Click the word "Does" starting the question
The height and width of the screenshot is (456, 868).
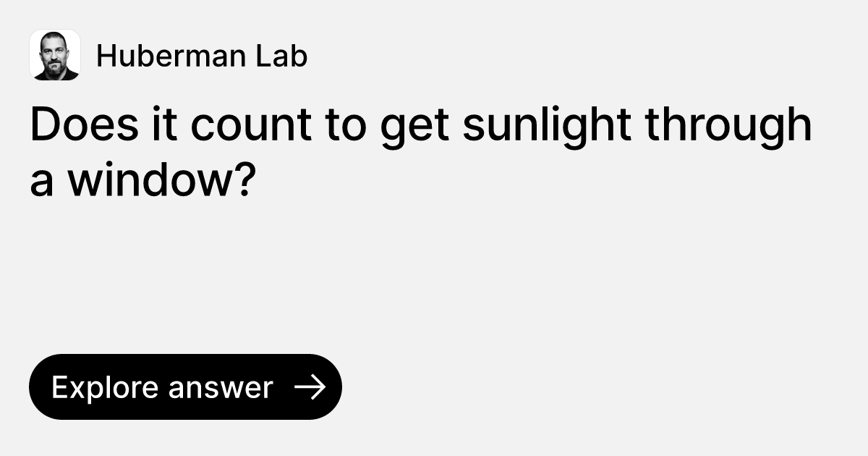tap(73, 125)
